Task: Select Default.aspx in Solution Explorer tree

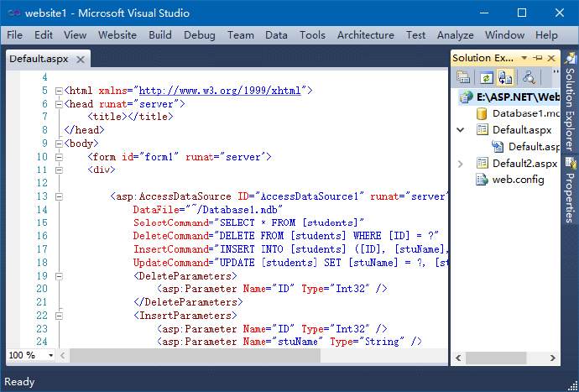Action: point(522,130)
